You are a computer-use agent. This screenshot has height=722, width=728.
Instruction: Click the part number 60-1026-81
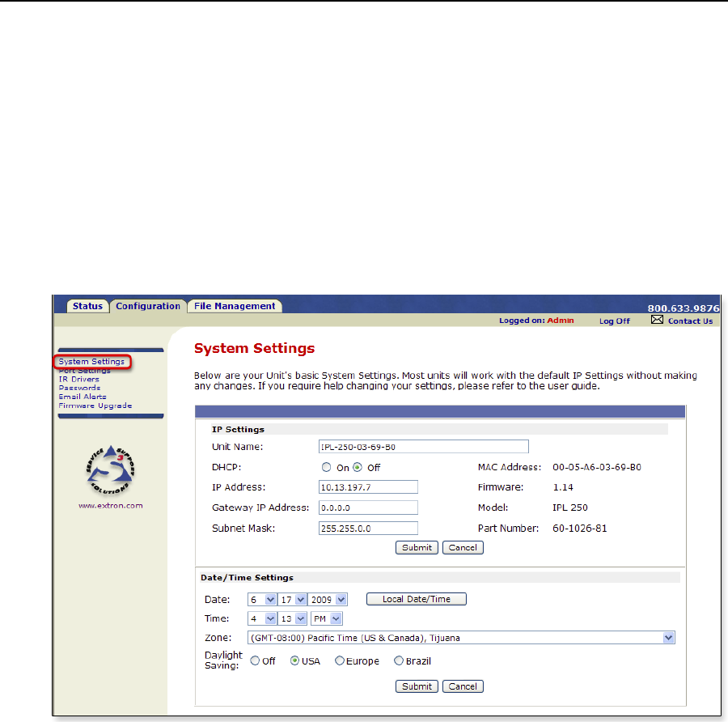pos(579,529)
